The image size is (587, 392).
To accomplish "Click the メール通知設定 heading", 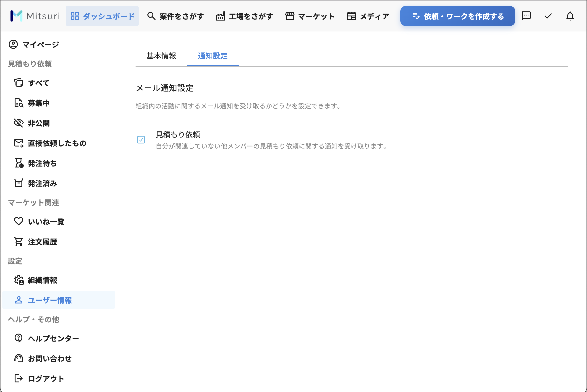I will pyautogui.click(x=165, y=88).
